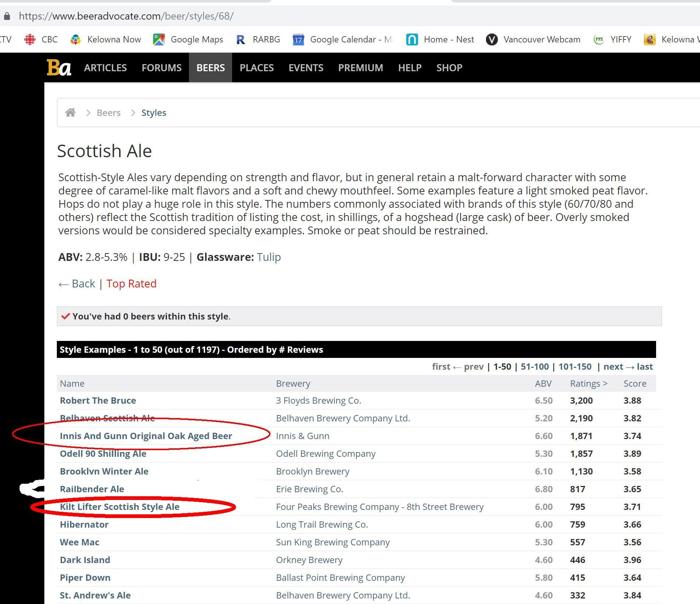Open the ARTICLES nav menu
The width and height of the screenshot is (700, 604).
pyautogui.click(x=106, y=68)
